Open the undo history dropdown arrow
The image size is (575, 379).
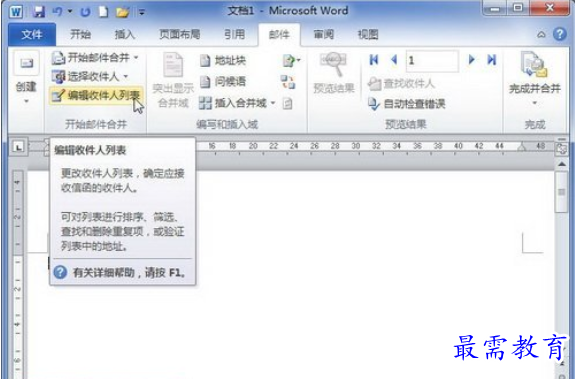(70, 12)
